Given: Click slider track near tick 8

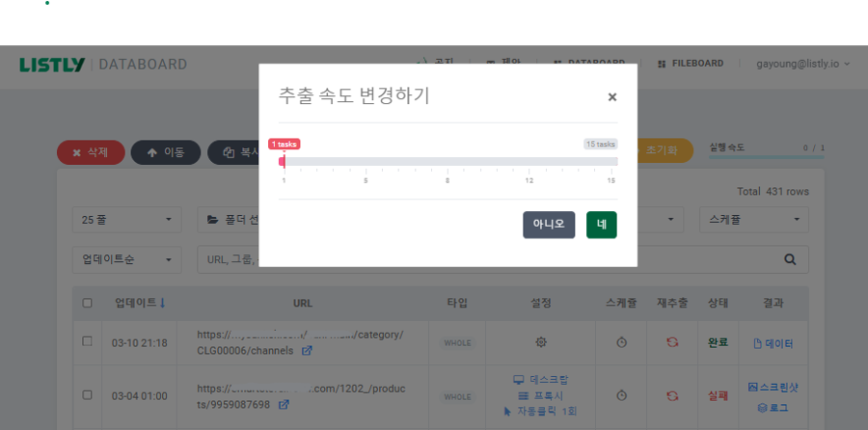Looking at the screenshot, I should click(448, 162).
